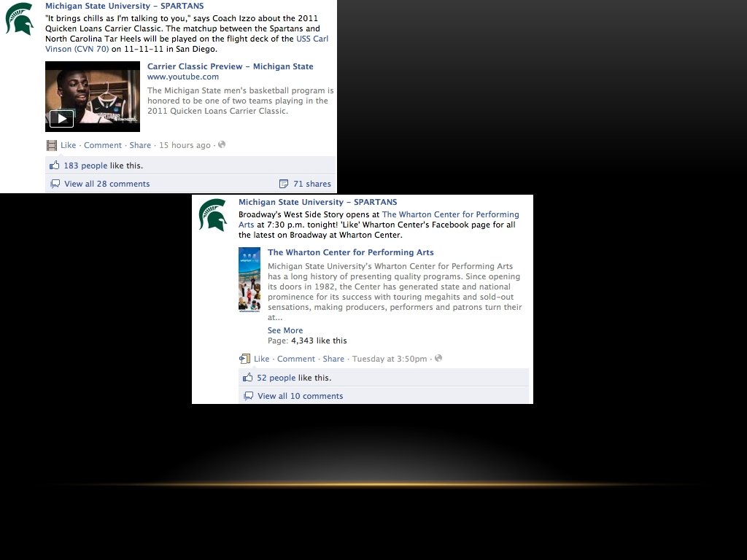Image resolution: width=747 pixels, height=560 pixels.
Task: Click the video film icon beside Like in Carrier Classic post
Action: [52, 145]
